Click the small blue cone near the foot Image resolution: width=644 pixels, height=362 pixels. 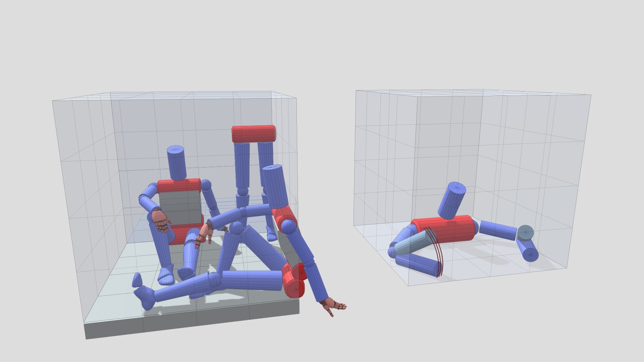pos(137,280)
